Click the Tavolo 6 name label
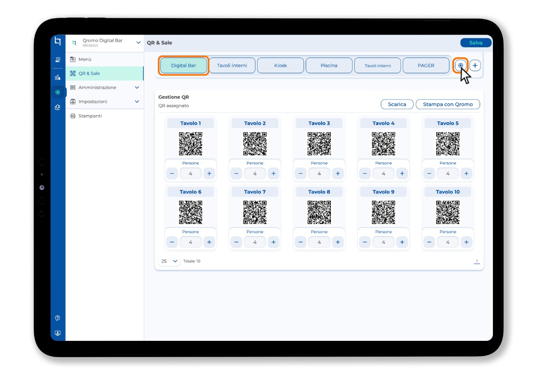 click(x=191, y=192)
